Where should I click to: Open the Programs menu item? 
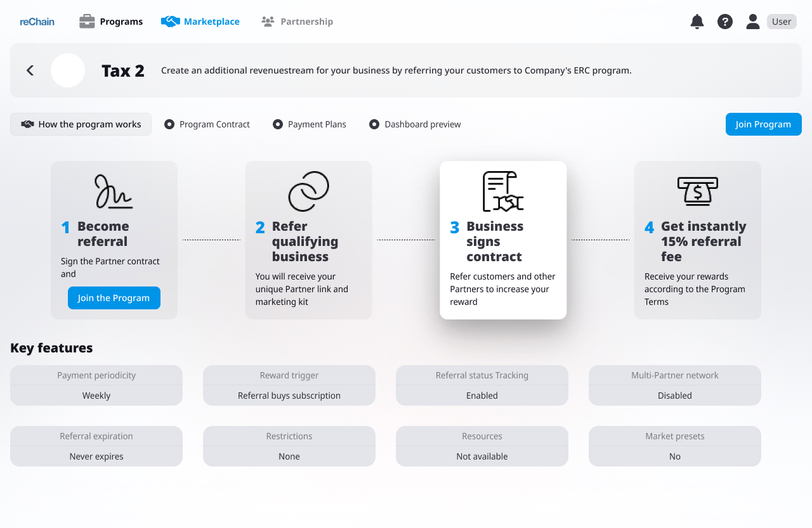point(111,22)
